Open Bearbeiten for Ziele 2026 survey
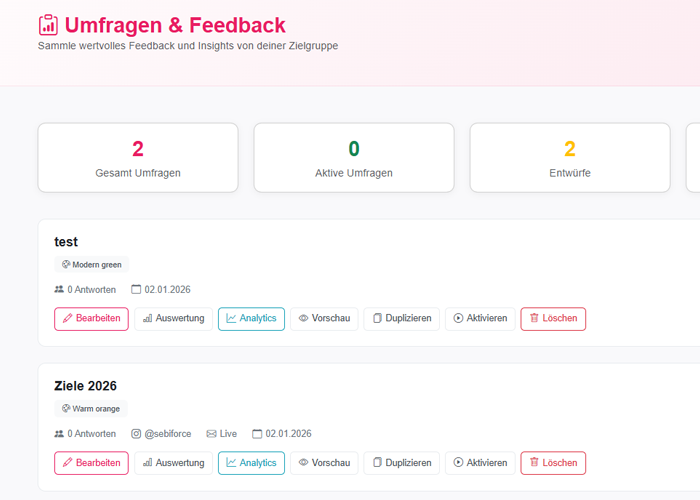Screen dimensions: 700x500 tap(91, 463)
